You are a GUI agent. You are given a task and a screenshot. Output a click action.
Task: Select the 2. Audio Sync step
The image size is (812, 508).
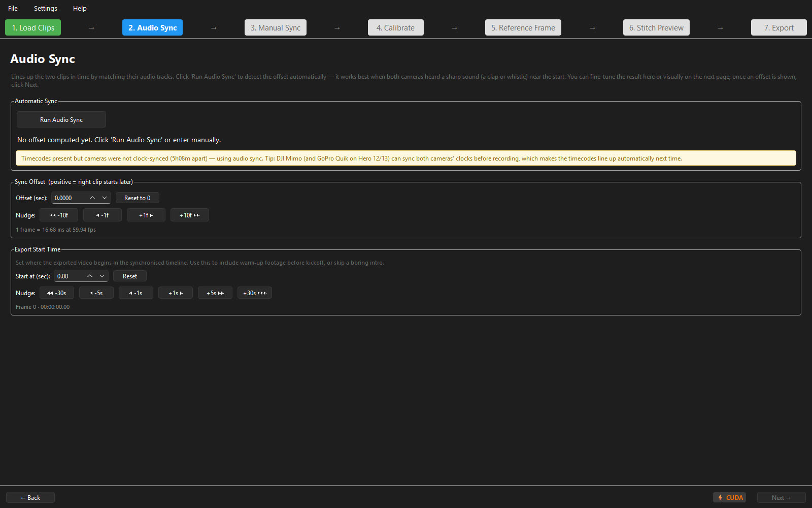152,27
